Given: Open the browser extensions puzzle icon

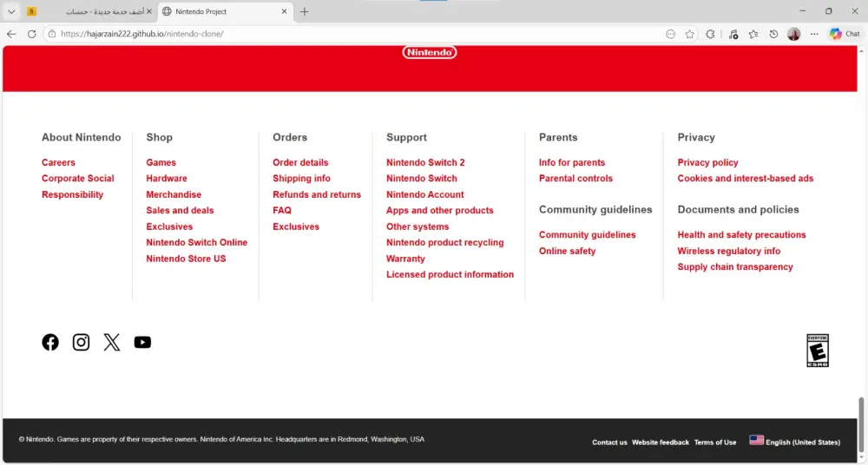Looking at the screenshot, I should [x=710, y=34].
